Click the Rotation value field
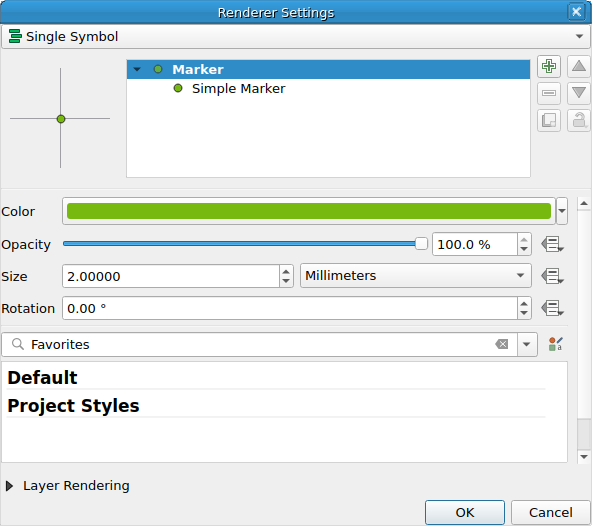This screenshot has height=526, width=592. pos(289,308)
